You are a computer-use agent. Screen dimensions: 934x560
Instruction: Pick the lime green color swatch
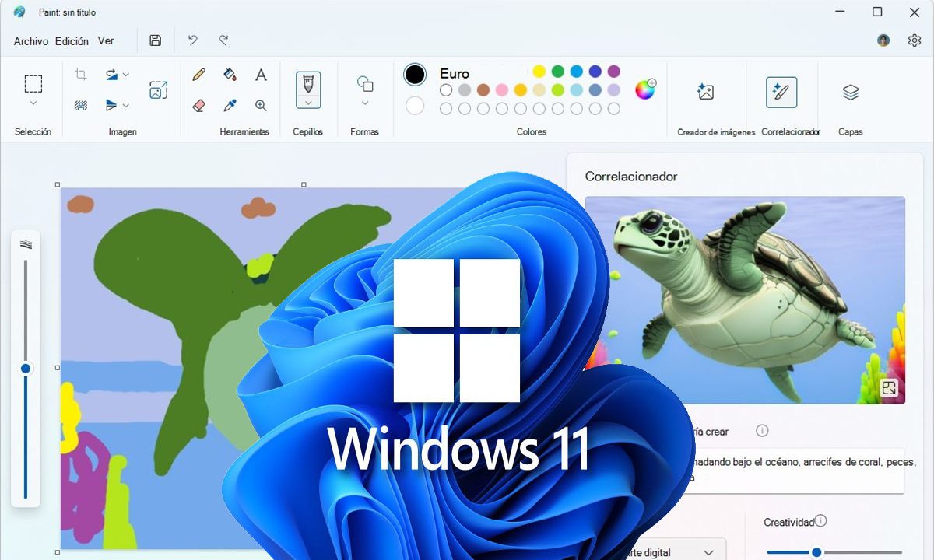coord(558,90)
